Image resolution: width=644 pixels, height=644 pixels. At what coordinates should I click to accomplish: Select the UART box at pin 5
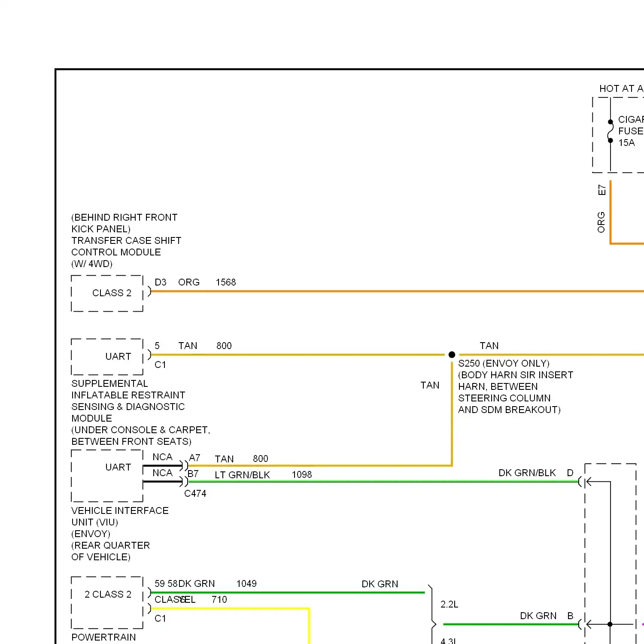(x=107, y=357)
